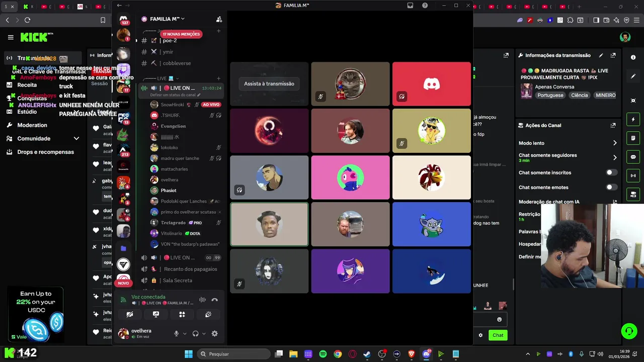Edit stream information pencil icon
The height and width of the screenshot is (362, 644).
[x=601, y=55]
